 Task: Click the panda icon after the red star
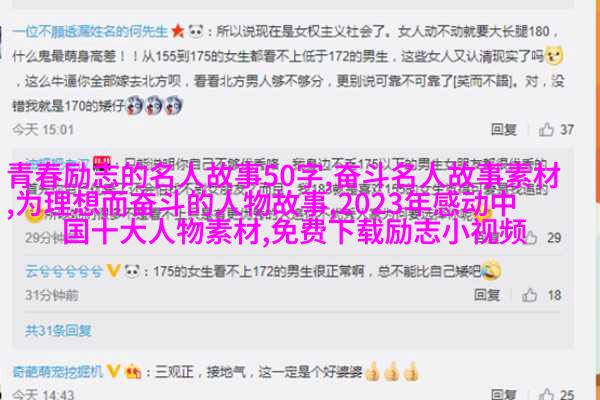point(196,31)
